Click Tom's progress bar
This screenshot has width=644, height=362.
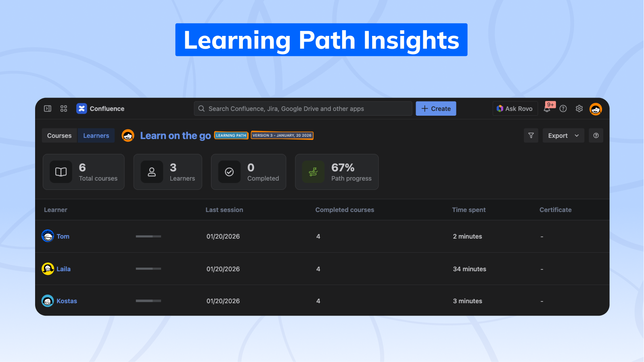148,236
